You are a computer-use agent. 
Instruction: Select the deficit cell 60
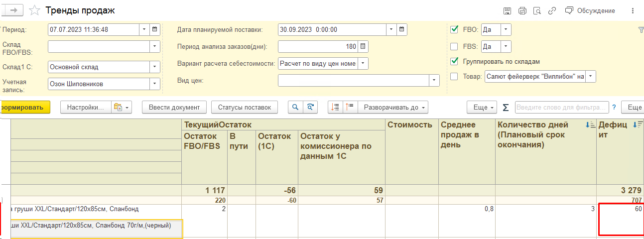pos(621,220)
